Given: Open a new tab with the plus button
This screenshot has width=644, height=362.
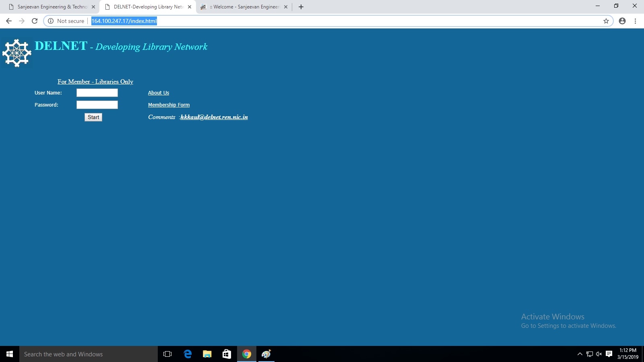Looking at the screenshot, I should (301, 7).
